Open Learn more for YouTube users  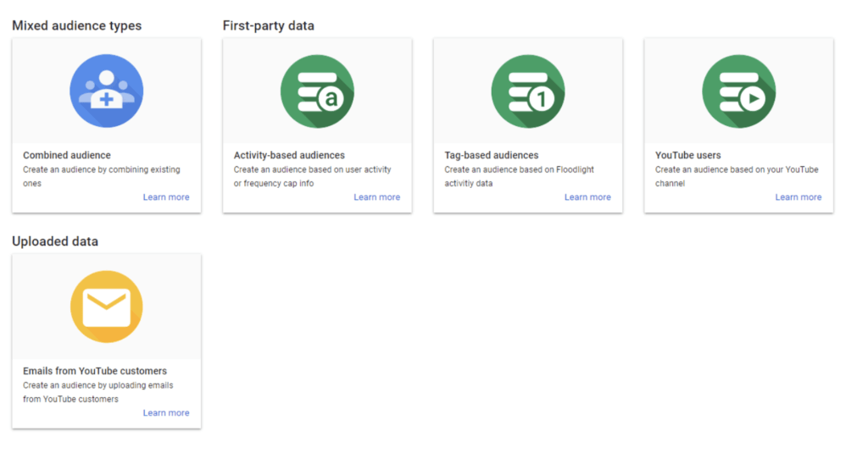tap(798, 197)
